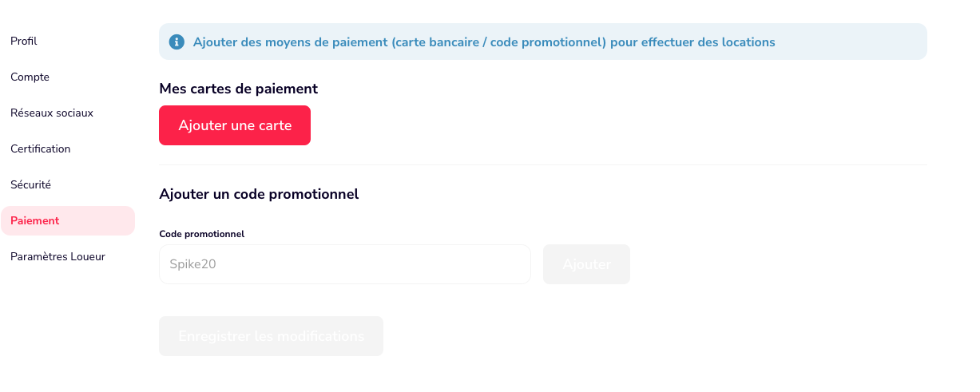Click the small Code promotionnel field label
980x392 pixels.
point(202,234)
